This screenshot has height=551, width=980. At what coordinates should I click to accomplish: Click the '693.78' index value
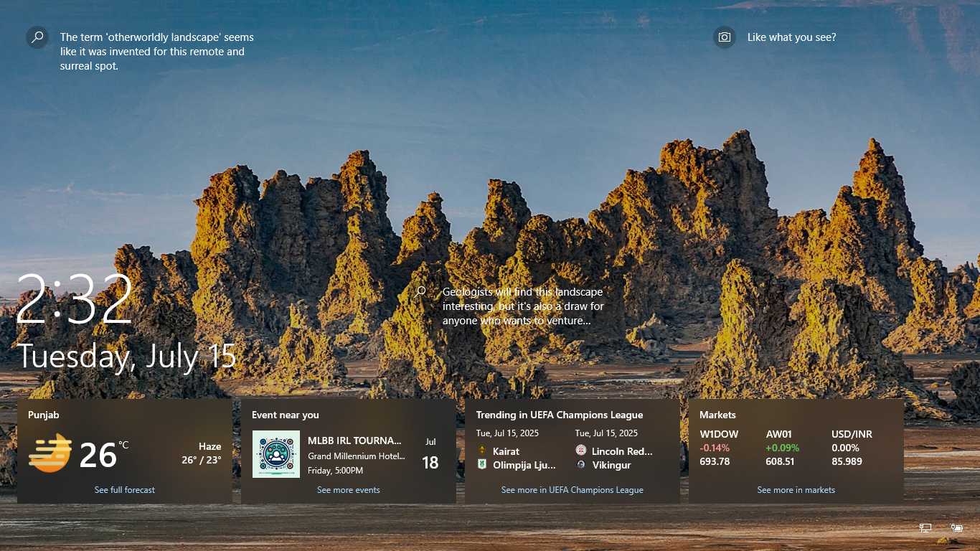coord(715,461)
